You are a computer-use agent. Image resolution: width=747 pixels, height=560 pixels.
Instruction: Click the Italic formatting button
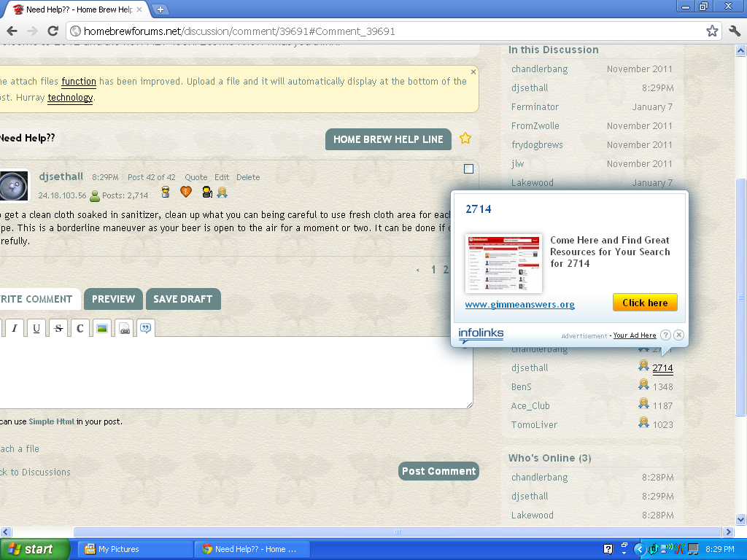pyautogui.click(x=14, y=328)
